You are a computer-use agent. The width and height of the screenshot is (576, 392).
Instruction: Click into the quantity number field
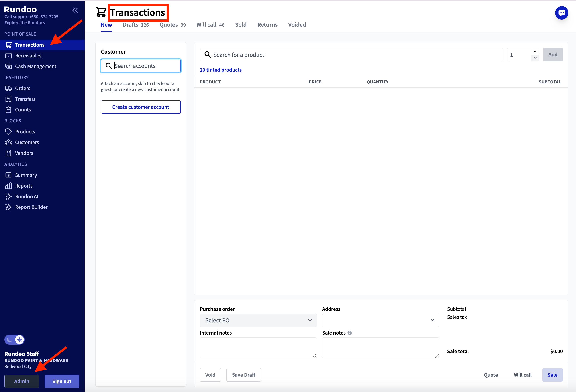[x=519, y=55]
